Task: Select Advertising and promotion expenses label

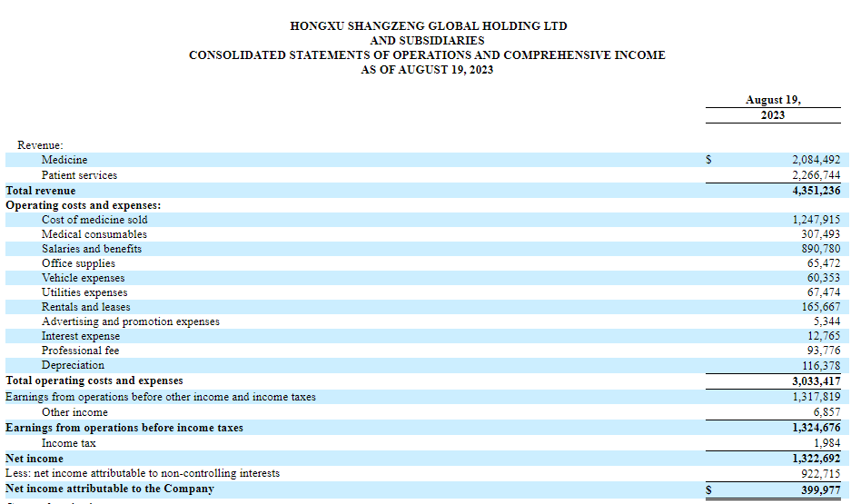Action: point(131,322)
